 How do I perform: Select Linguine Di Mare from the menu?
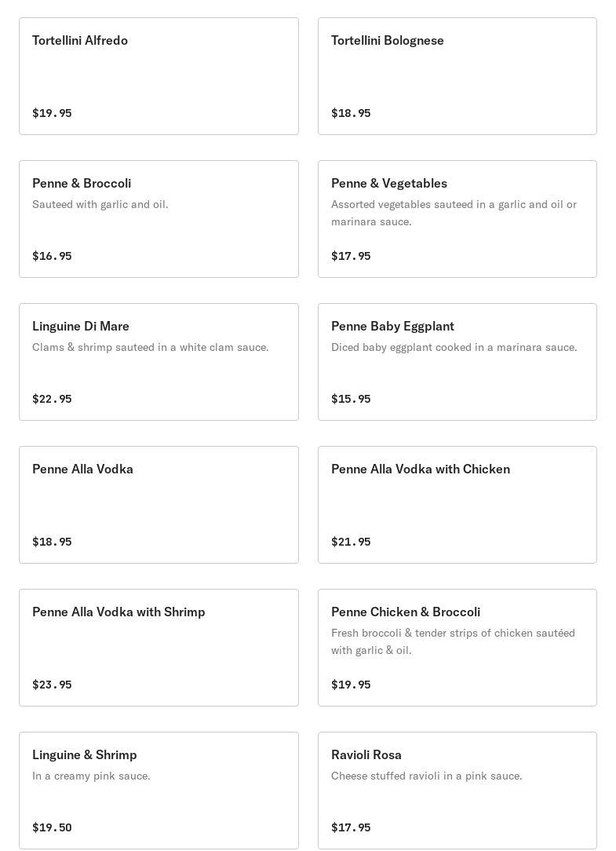[159, 362]
